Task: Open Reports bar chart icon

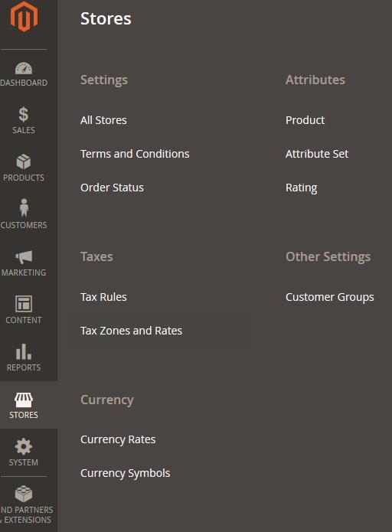Action: click(24, 351)
